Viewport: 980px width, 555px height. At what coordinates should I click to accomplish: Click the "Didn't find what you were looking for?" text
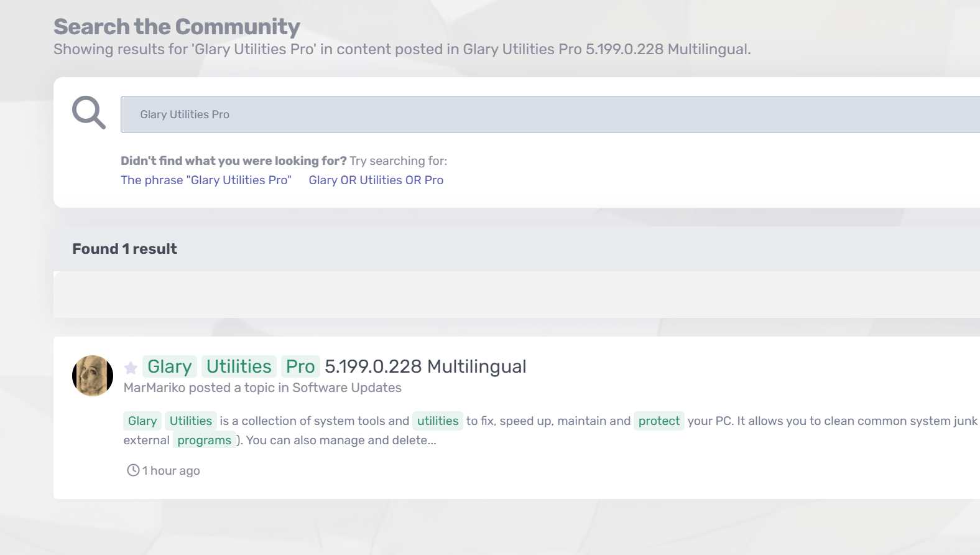[x=234, y=161]
